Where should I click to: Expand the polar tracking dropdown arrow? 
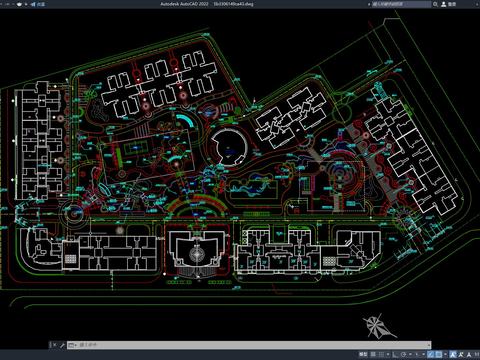(x=410, y=354)
